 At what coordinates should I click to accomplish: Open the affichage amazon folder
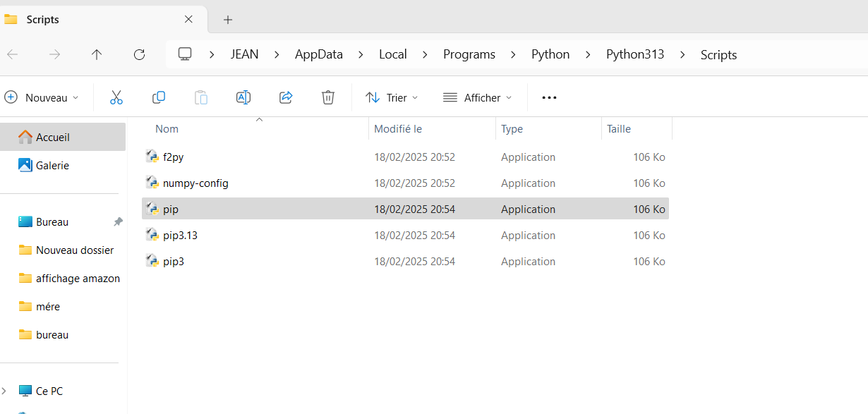[78, 279]
